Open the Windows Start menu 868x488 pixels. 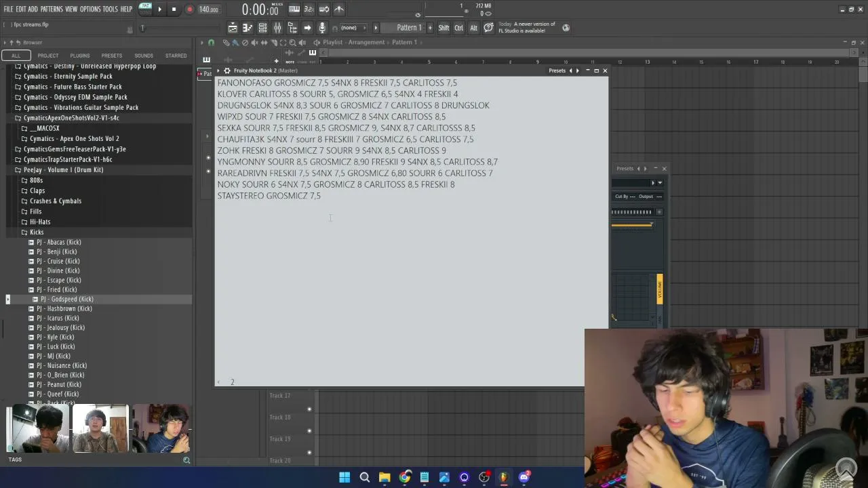click(344, 477)
